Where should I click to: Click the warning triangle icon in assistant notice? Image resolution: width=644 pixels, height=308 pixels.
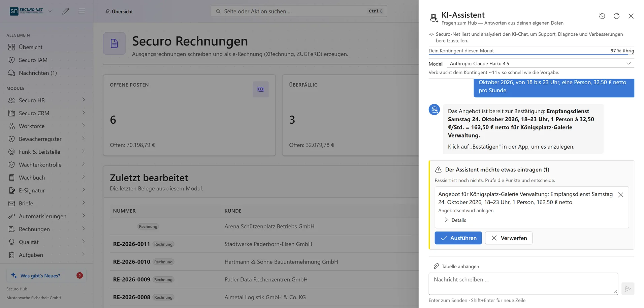pos(438,170)
